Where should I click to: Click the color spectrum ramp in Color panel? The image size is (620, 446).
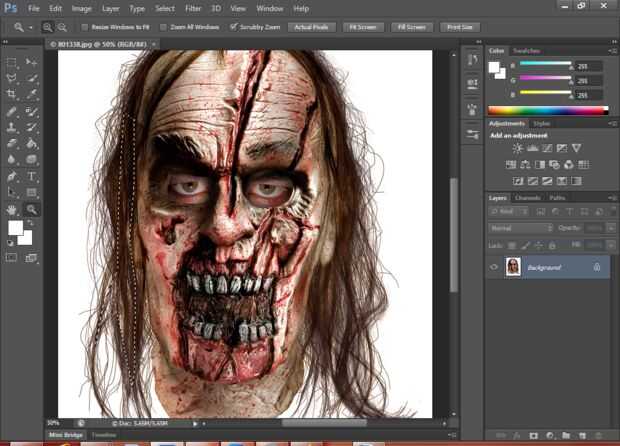coord(546,110)
